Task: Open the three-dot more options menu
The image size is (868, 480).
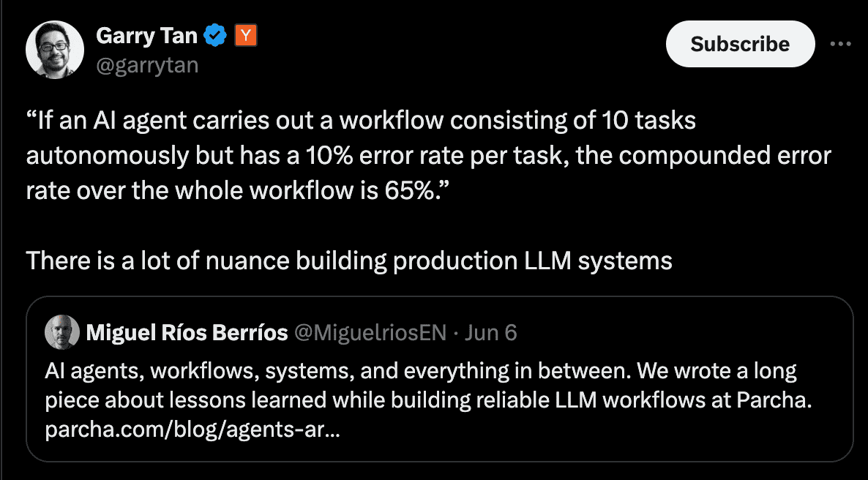Action: 841,44
